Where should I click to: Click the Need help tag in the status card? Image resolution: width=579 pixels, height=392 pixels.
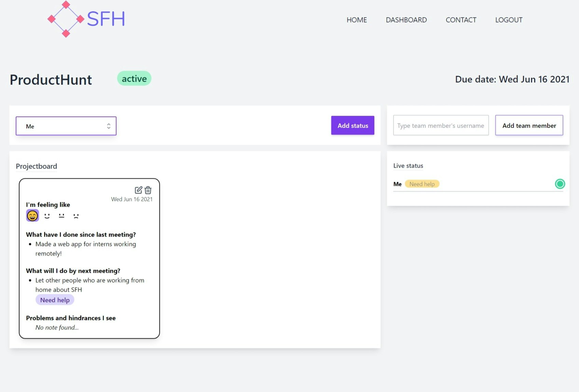[55, 300]
